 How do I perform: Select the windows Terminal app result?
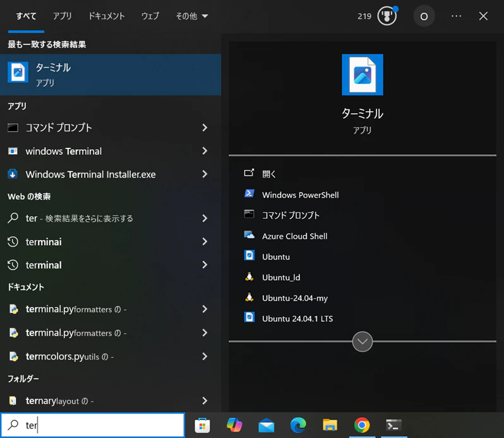click(x=111, y=151)
